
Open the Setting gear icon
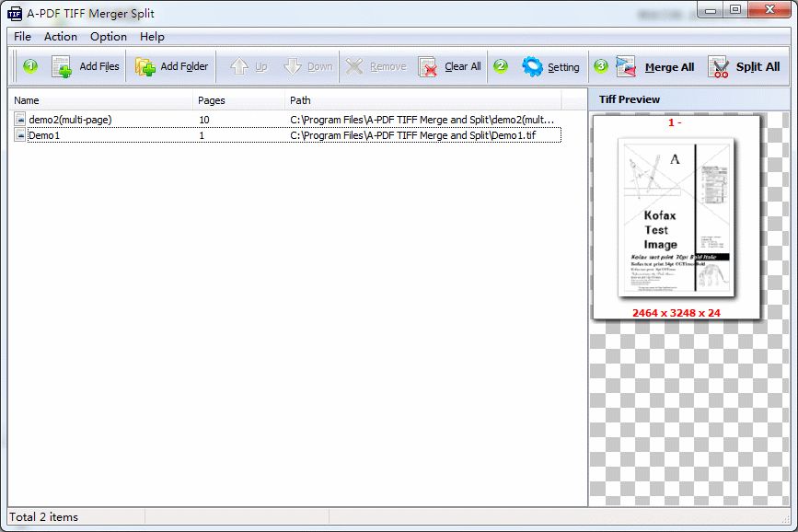[x=532, y=66]
